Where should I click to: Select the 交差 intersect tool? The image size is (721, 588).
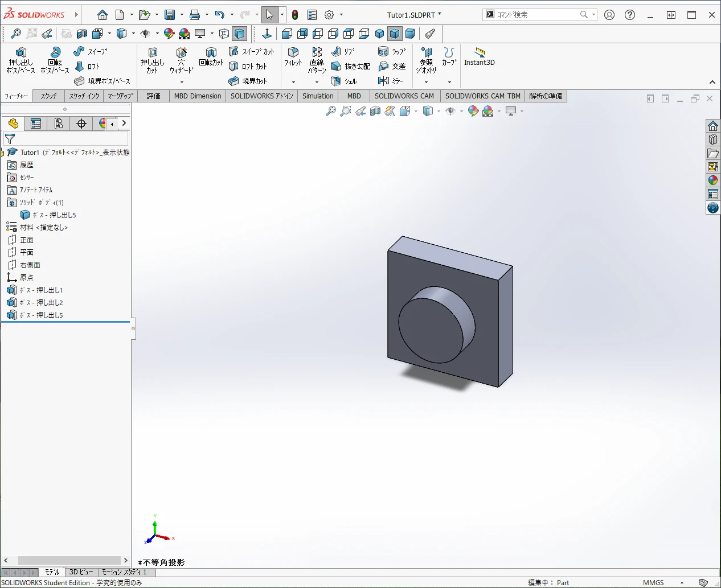coord(392,67)
